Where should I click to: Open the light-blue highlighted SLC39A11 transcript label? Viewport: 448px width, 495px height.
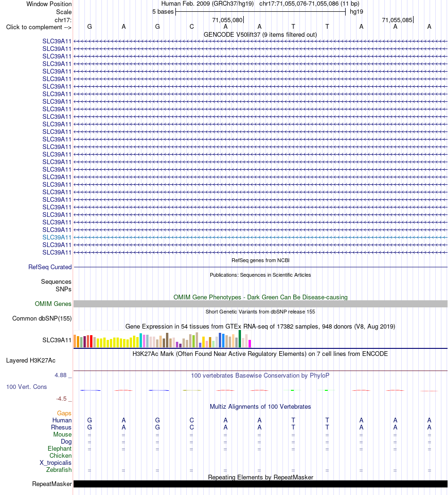coord(57,238)
